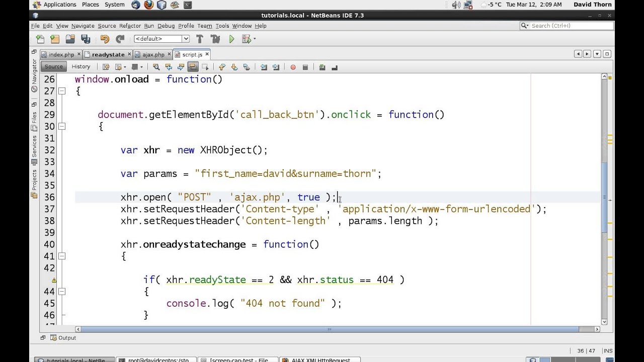Click the Uncomment lines icon

[334, 67]
